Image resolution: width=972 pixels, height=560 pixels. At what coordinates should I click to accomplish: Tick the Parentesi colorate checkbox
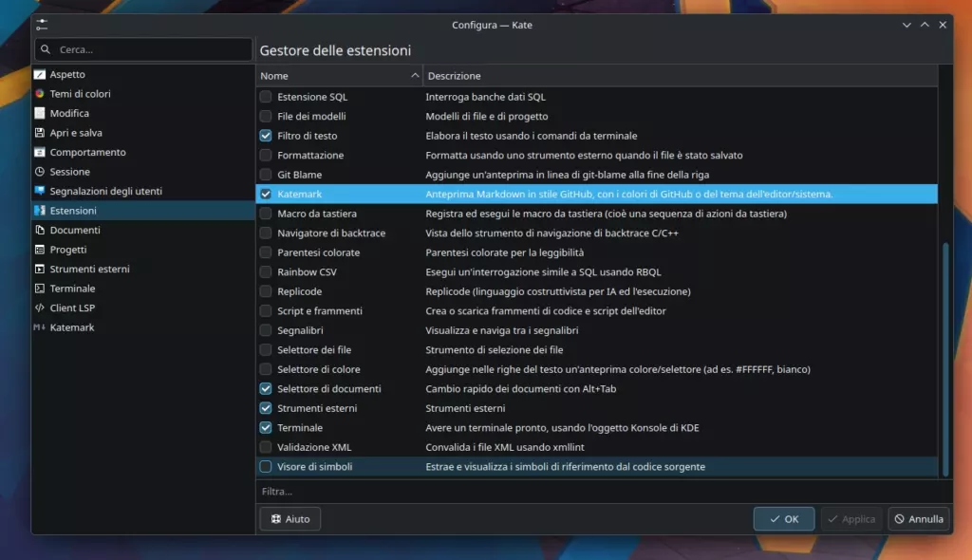[266, 252]
